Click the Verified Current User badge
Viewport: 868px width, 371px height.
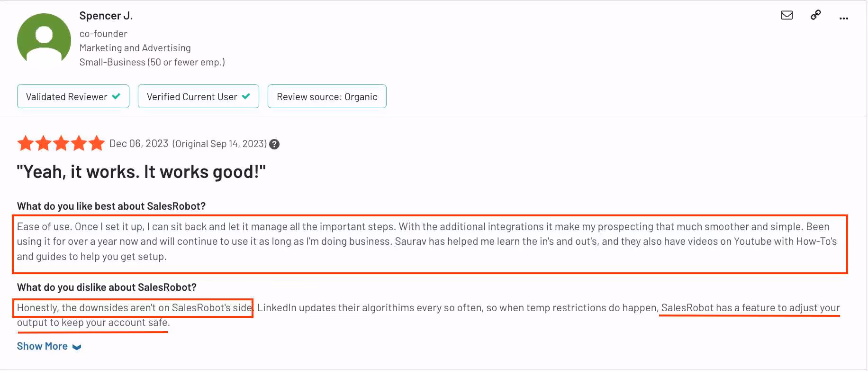pos(198,96)
